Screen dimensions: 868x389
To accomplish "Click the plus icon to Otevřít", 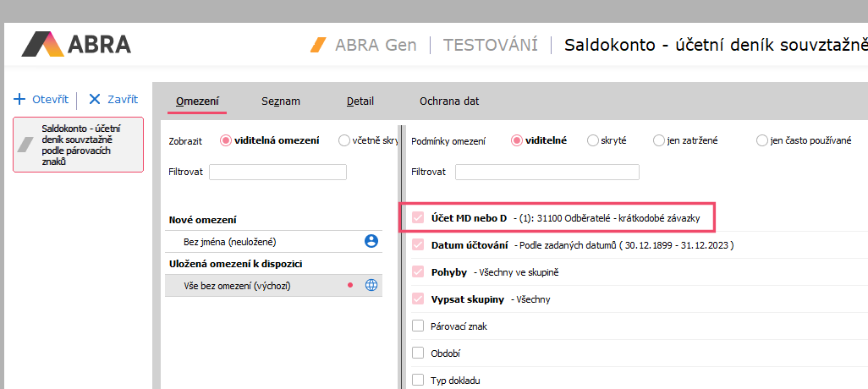I will coord(19,99).
